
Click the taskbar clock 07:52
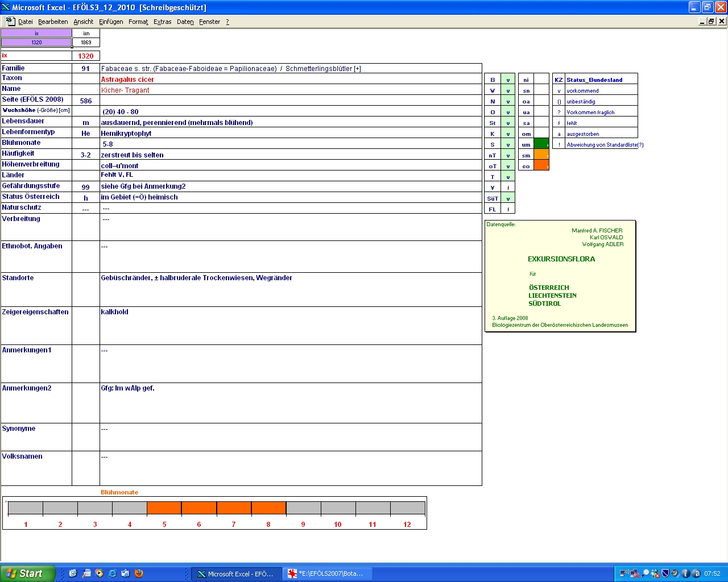[712, 573]
